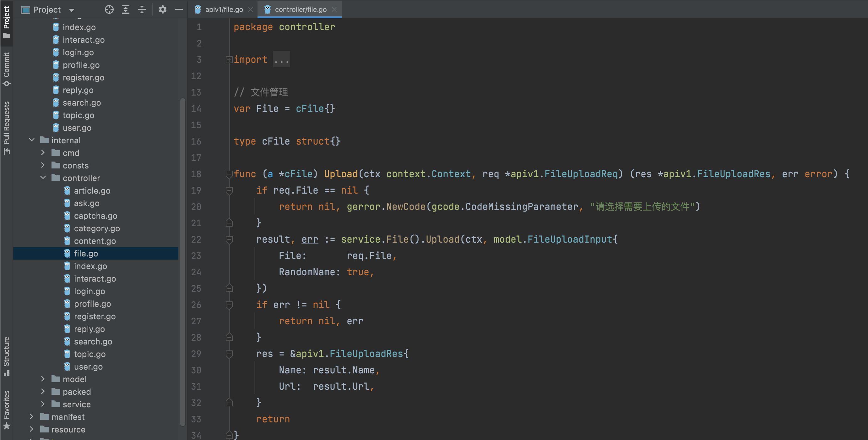The width and height of the screenshot is (868, 440).
Task: Toggle code fold at Upload func line
Action: [229, 174]
